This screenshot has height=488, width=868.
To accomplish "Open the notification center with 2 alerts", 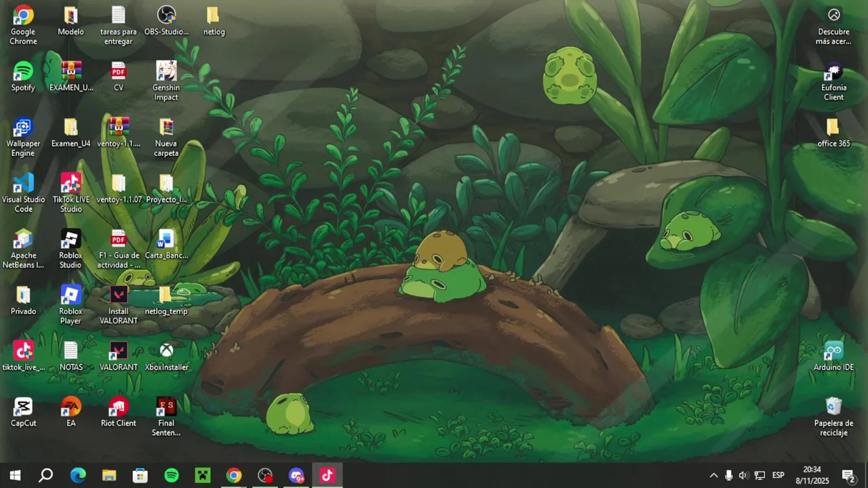I will pyautogui.click(x=848, y=476).
